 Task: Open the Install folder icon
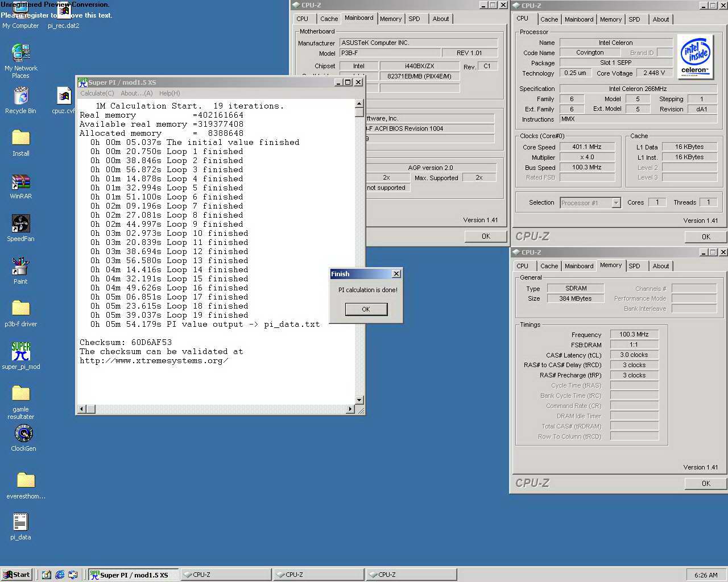(21, 143)
